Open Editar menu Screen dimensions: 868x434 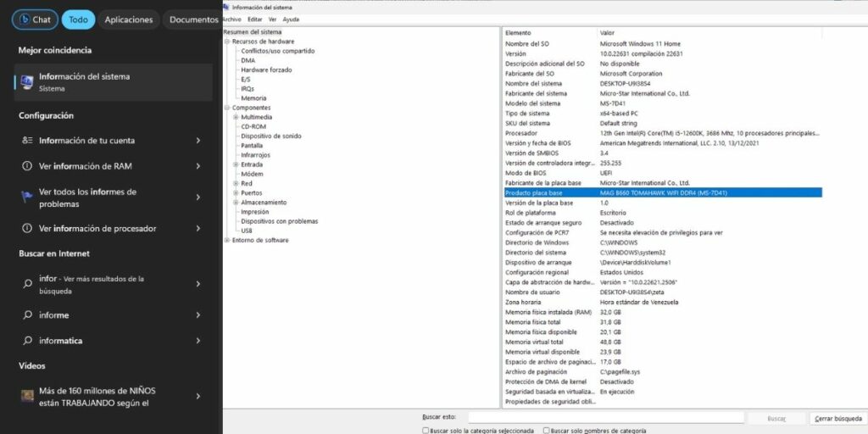point(254,19)
